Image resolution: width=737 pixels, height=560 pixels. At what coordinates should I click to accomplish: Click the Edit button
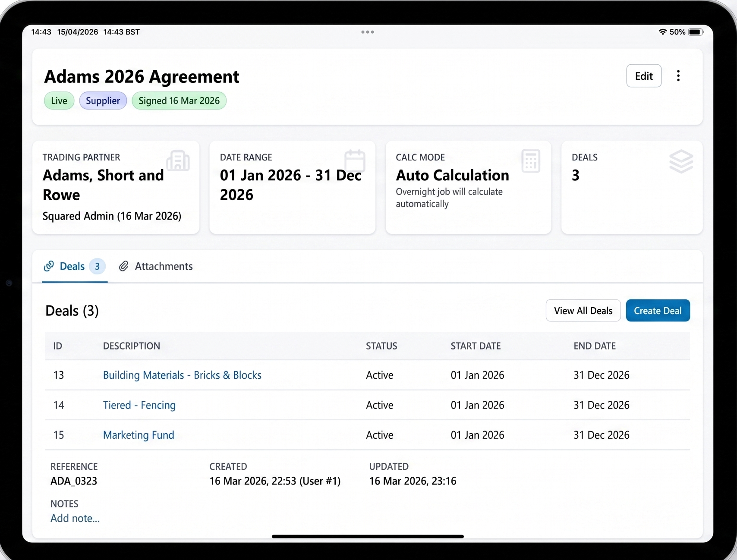[643, 76]
